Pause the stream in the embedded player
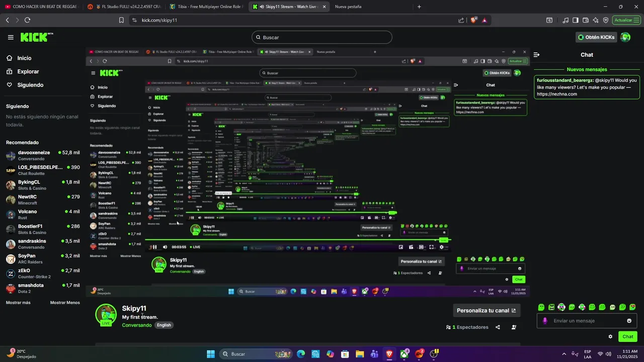 (154, 247)
